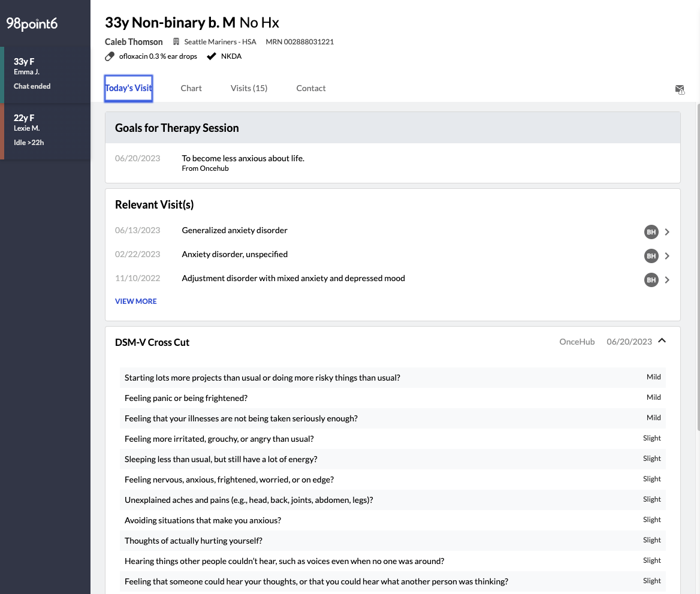Viewport: 700px width, 594px height.
Task: Click BH badge for Anxiety disorder, unspecified
Action: pos(651,256)
